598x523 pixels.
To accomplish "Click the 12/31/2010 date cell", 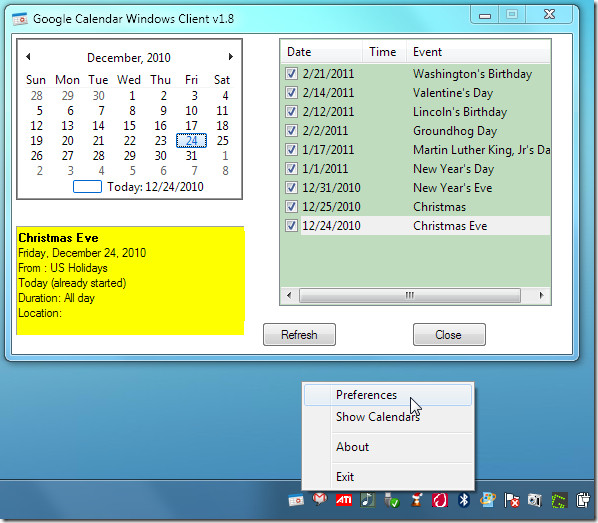I will pos(331,188).
